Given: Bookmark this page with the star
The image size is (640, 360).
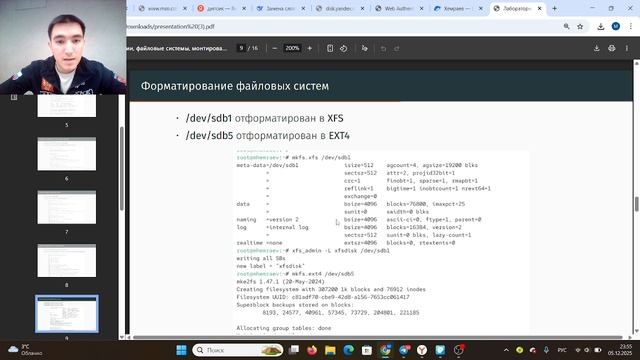Looking at the screenshot, I should point(580,27).
